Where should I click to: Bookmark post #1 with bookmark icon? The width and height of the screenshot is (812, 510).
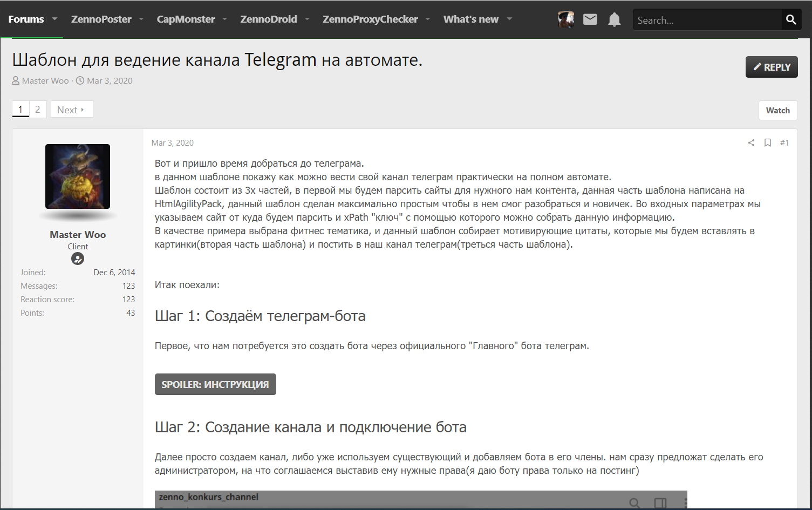pyautogui.click(x=768, y=142)
